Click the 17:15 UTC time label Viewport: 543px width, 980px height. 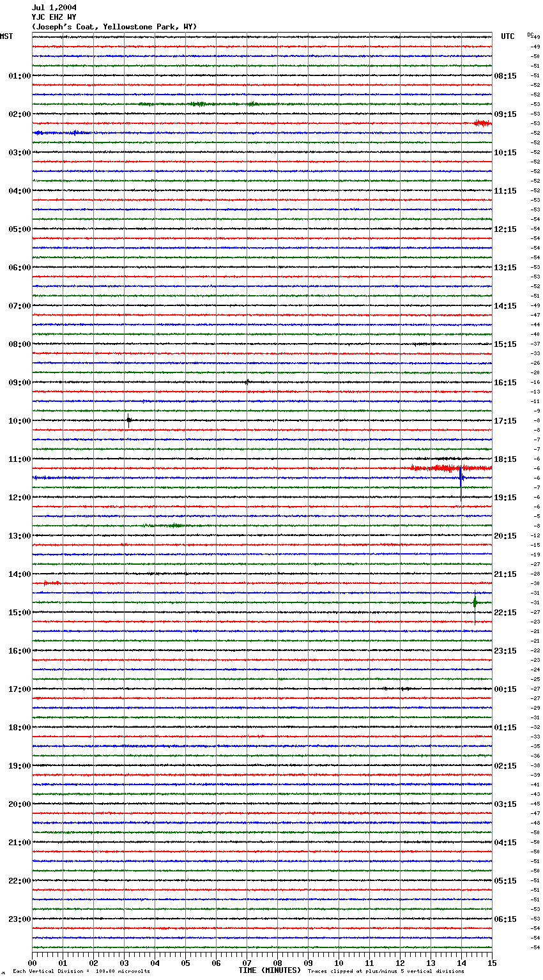tap(505, 421)
